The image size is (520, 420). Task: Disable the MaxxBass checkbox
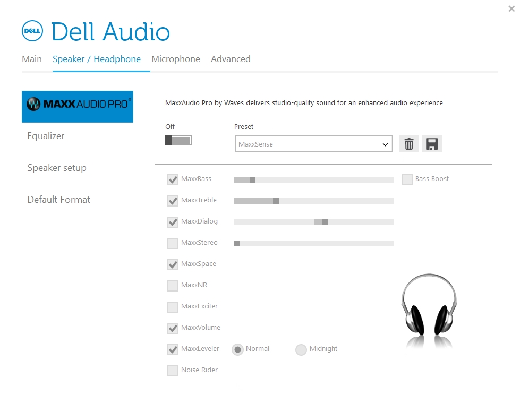(173, 179)
